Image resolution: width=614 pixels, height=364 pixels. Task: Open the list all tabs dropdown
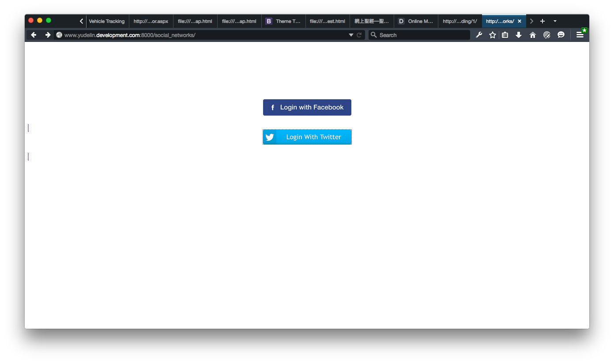pyautogui.click(x=555, y=21)
